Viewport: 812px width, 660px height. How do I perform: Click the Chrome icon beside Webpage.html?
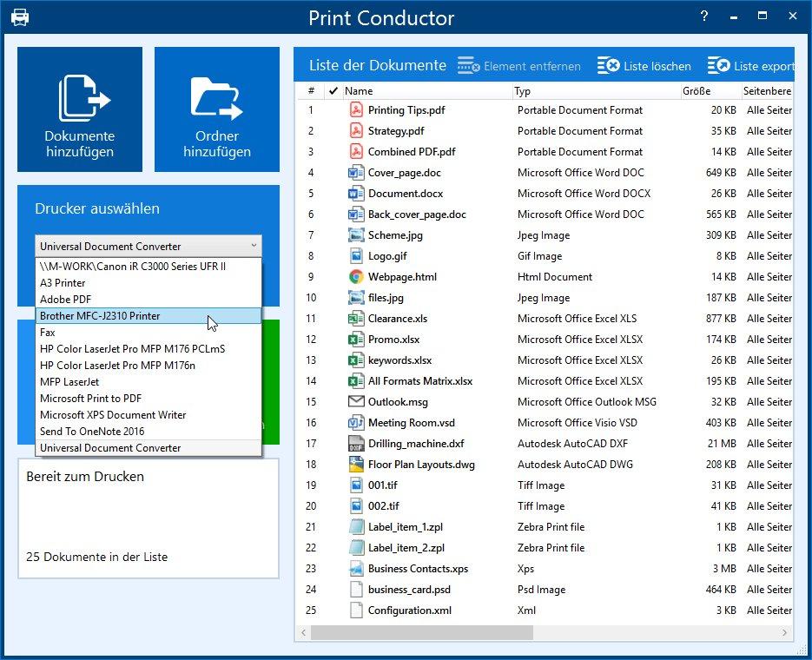pos(356,277)
